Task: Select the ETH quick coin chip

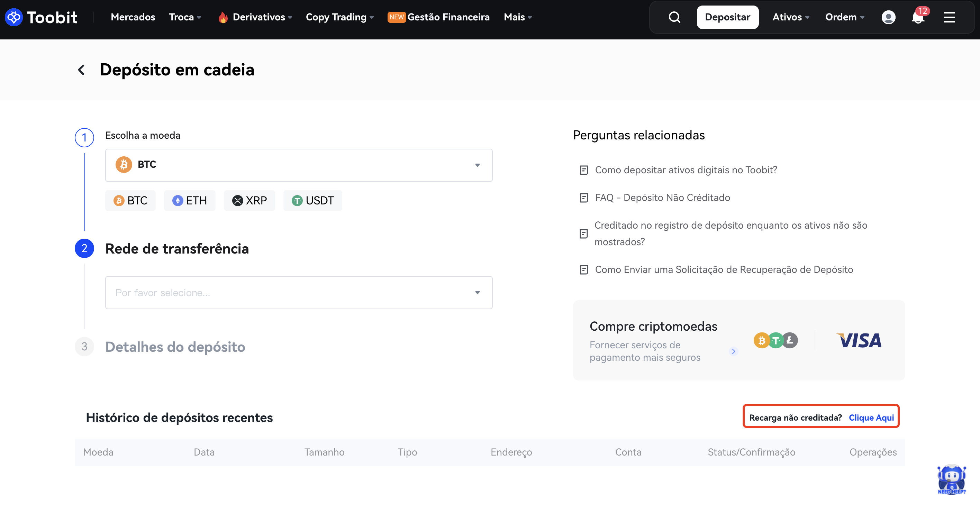Action: (x=189, y=200)
